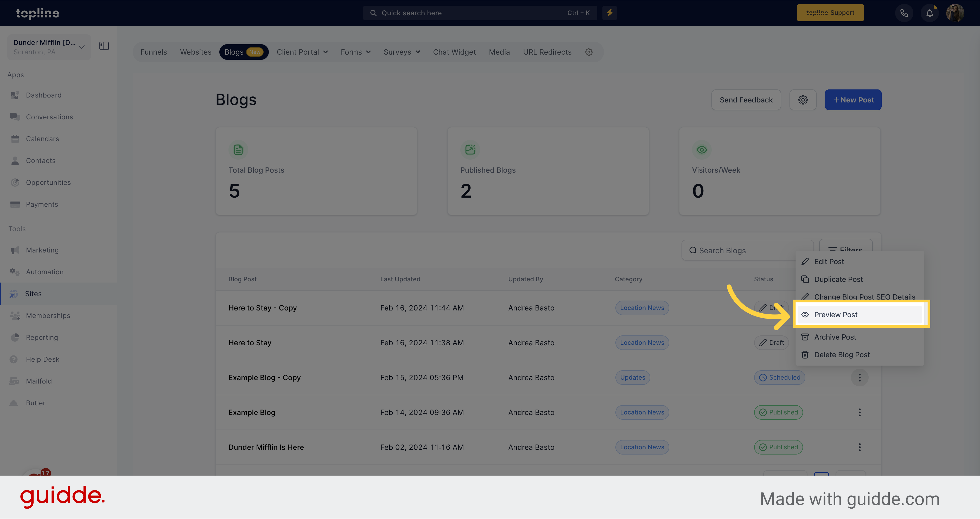Choose Duplicate Post from context menu

(x=860, y=280)
